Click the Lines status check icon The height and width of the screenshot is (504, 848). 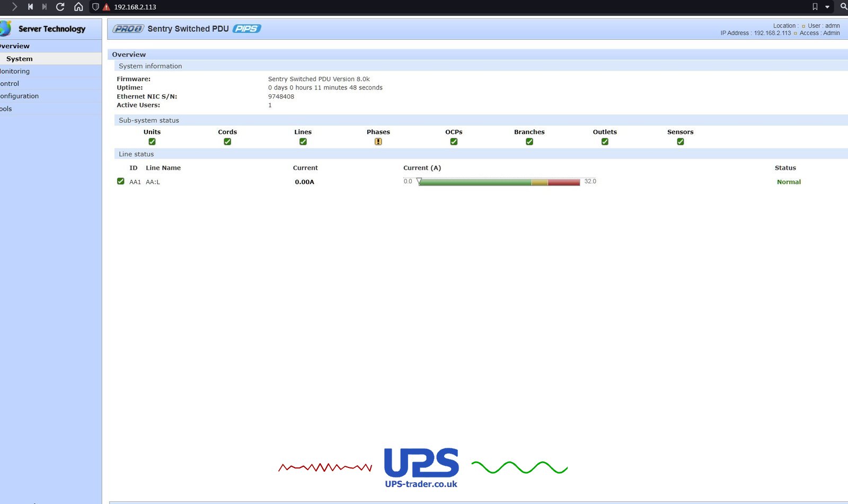coord(303,142)
